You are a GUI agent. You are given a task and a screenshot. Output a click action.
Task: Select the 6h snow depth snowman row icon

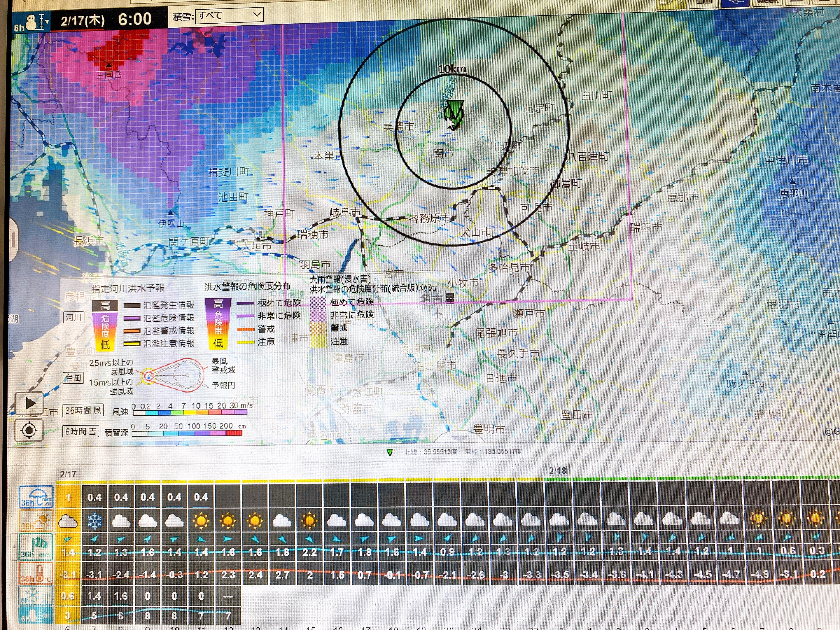click(x=36, y=616)
